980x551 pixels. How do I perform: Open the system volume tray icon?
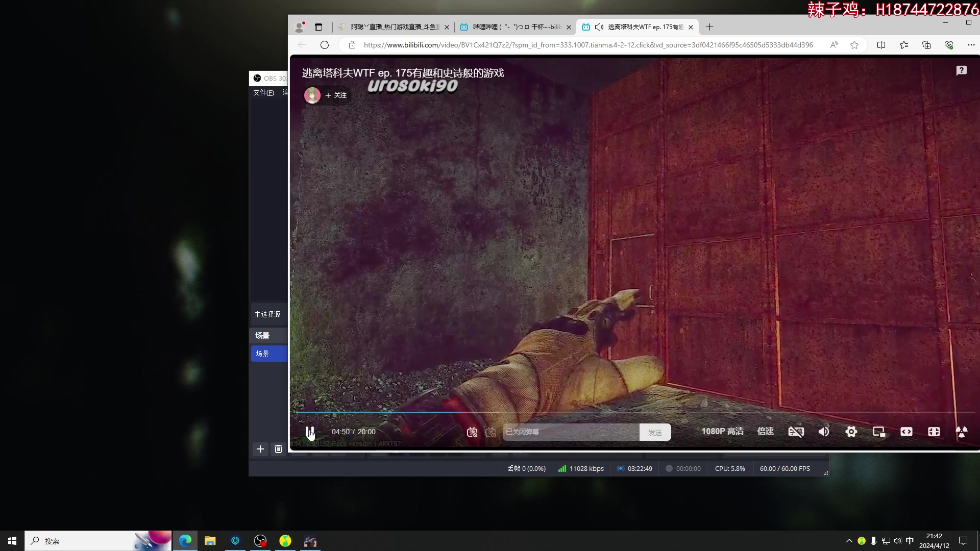(x=898, y=541)
